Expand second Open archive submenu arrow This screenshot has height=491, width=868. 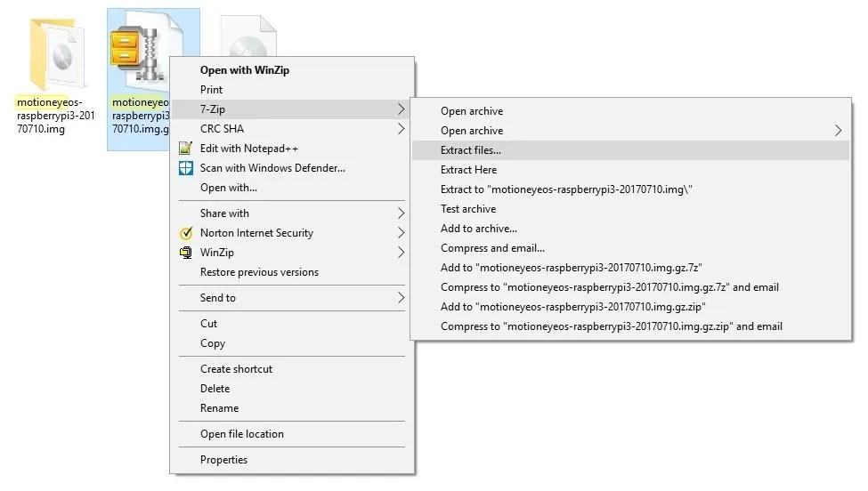838,131
